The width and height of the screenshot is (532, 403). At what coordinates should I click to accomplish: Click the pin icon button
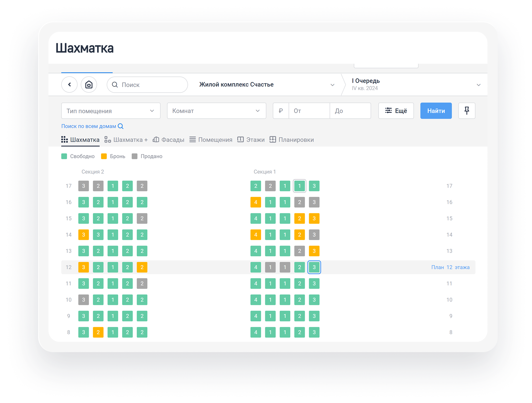click(467, 111)
